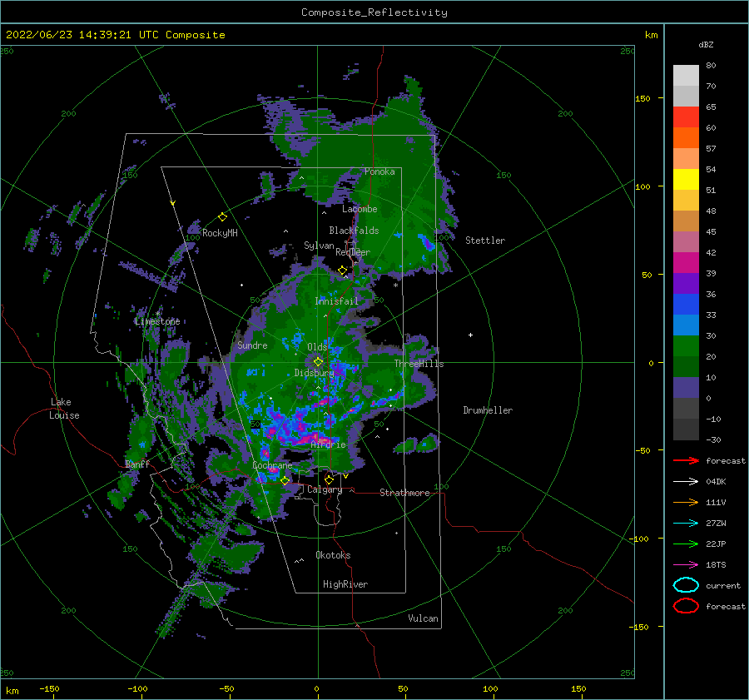749x700 pixels.
Task: Select the red 60-65 dBZ swatch
Action: pyautogui.click(x=686, y=117)
